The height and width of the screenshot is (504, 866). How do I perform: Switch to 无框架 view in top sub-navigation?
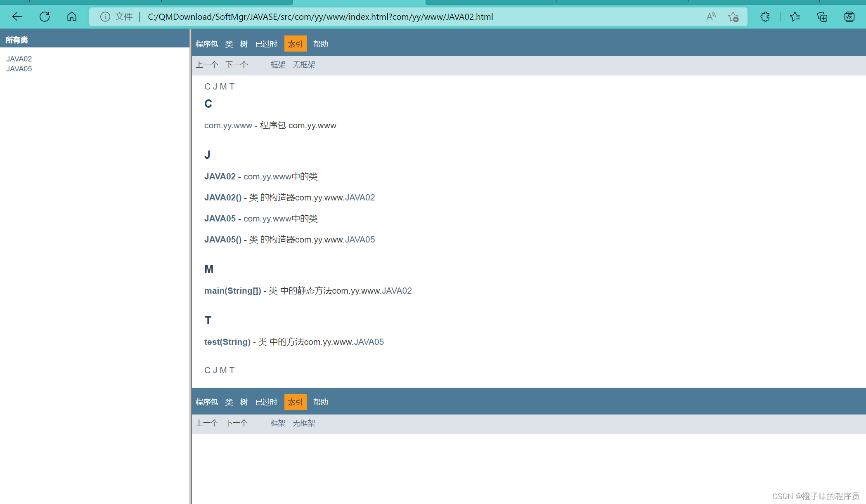tap(304, 65)
